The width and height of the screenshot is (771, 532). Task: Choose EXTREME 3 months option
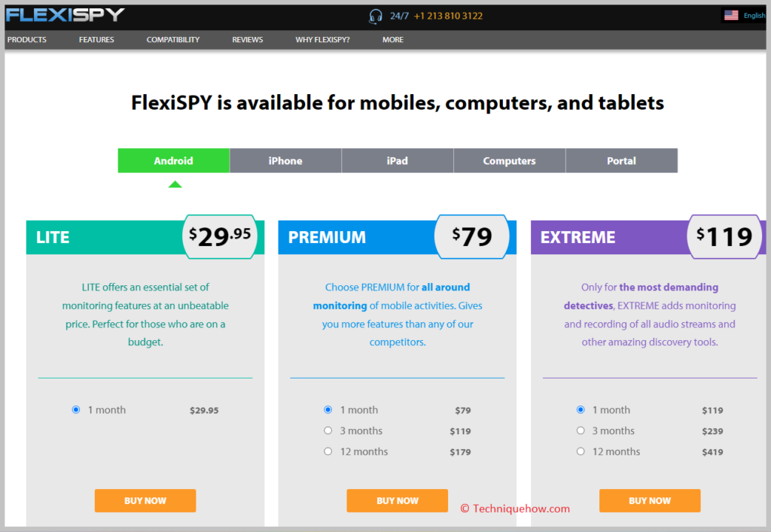pyautogui.click(x=581, y=431)
